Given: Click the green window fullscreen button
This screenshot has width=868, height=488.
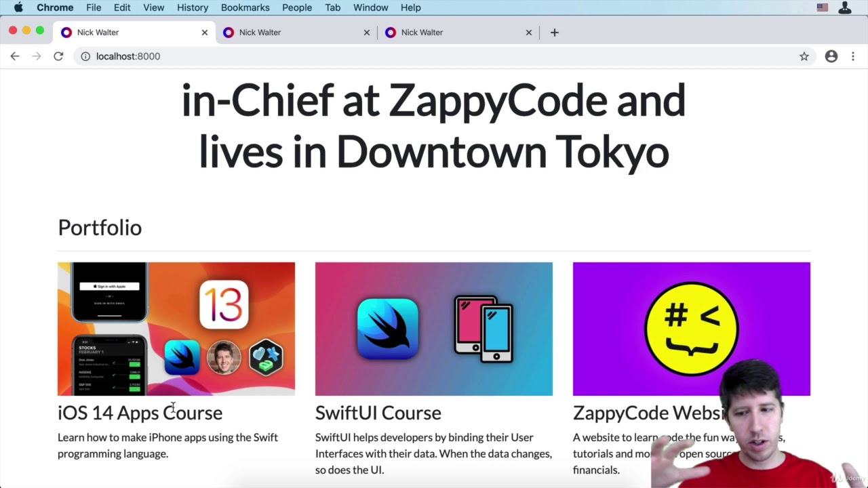Looking at the screenshot, I should (x=40, y=30).
